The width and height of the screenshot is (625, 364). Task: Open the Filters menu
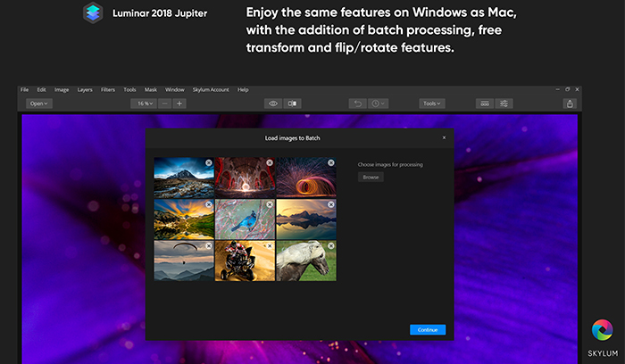click(x=108, y=89)
